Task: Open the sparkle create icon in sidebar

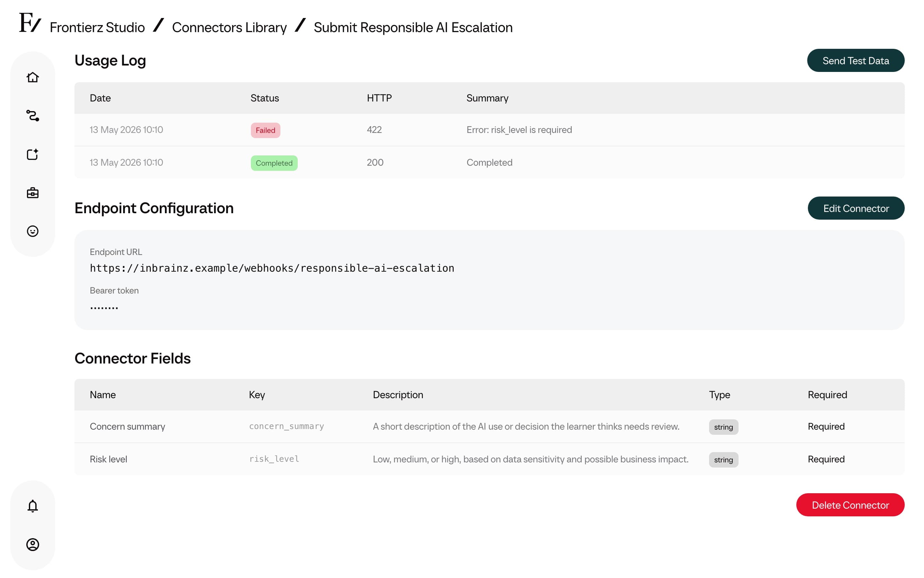Action: [x=32, y=154]
